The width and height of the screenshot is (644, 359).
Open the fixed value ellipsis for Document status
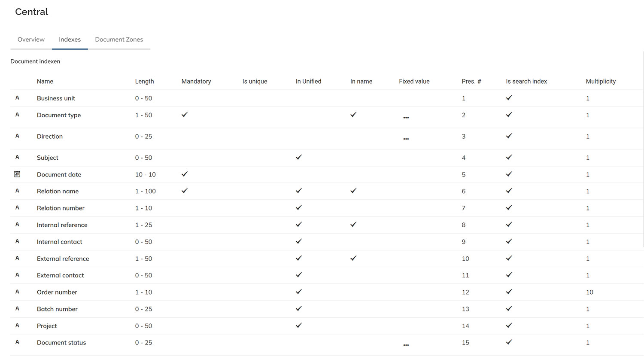coord(406,344)
